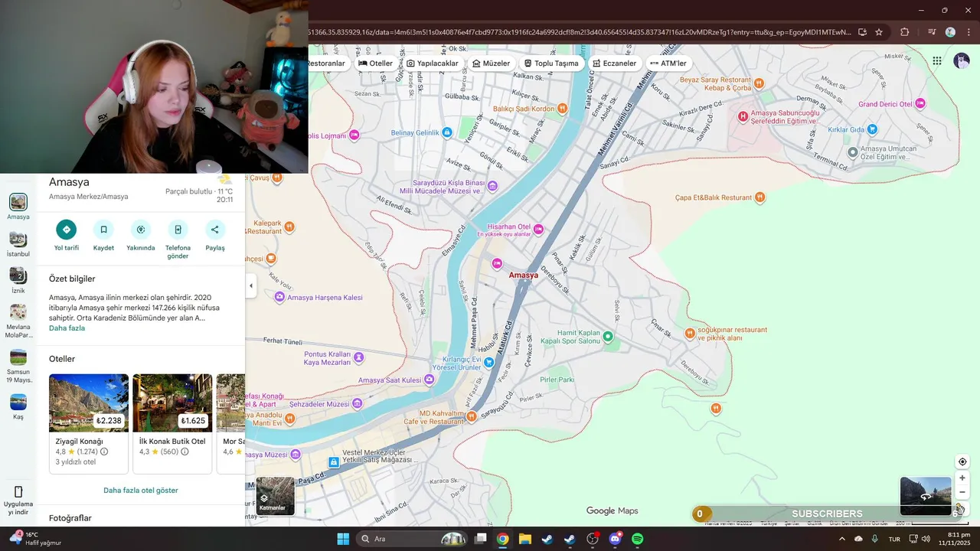Viewport: 980px width, 551px height.
Task: Open Chrome three-dot menu
Action: pyautogui.click(x=968, y=32)
